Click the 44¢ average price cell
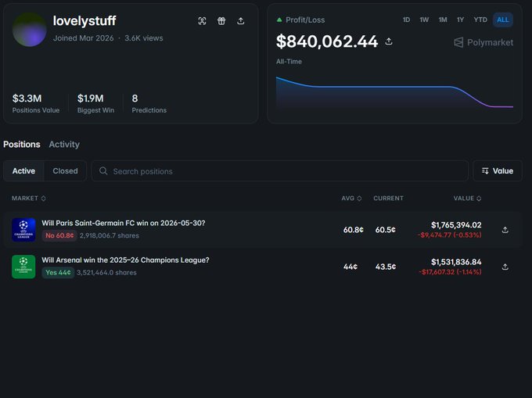The image size is (532, 398). tap(350, 267)
